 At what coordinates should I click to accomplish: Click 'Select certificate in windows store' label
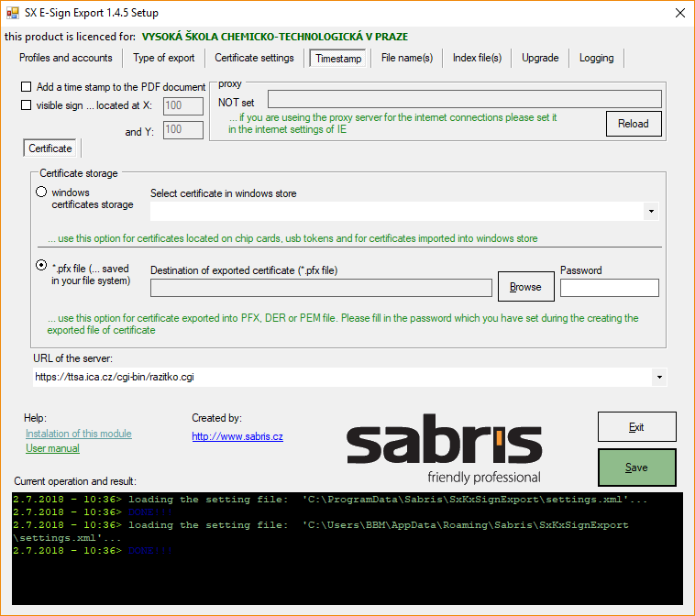(224, 193)
